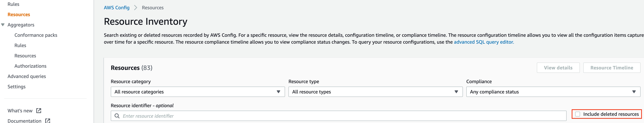The image size is (644, 123).
Task: Focus the resource identifier search field
Action: point(339,116)
